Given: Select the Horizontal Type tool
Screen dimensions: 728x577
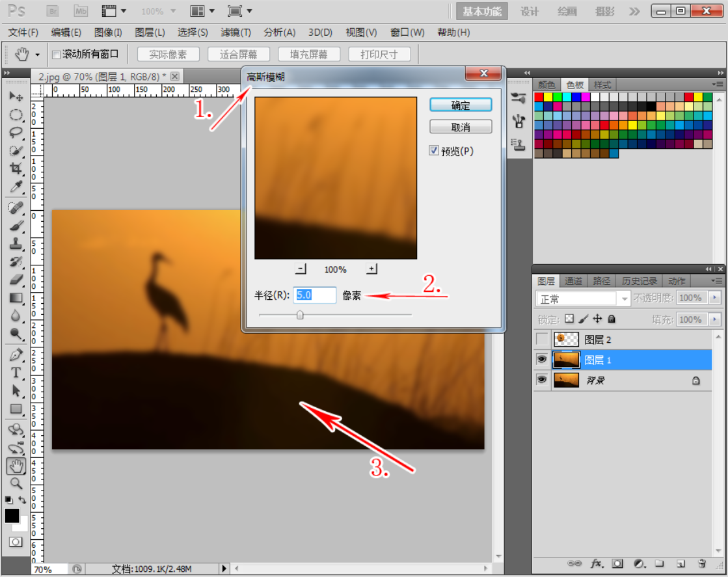Looking at the screenshot, I should (x=16, y=373).
